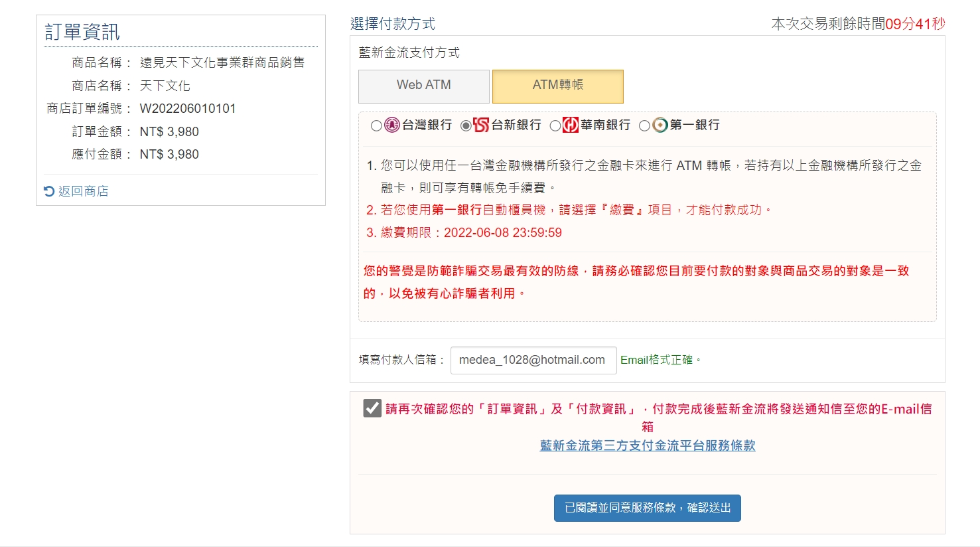
Task: Click the Email格式正確 validation message
Action: pos(661,360)
